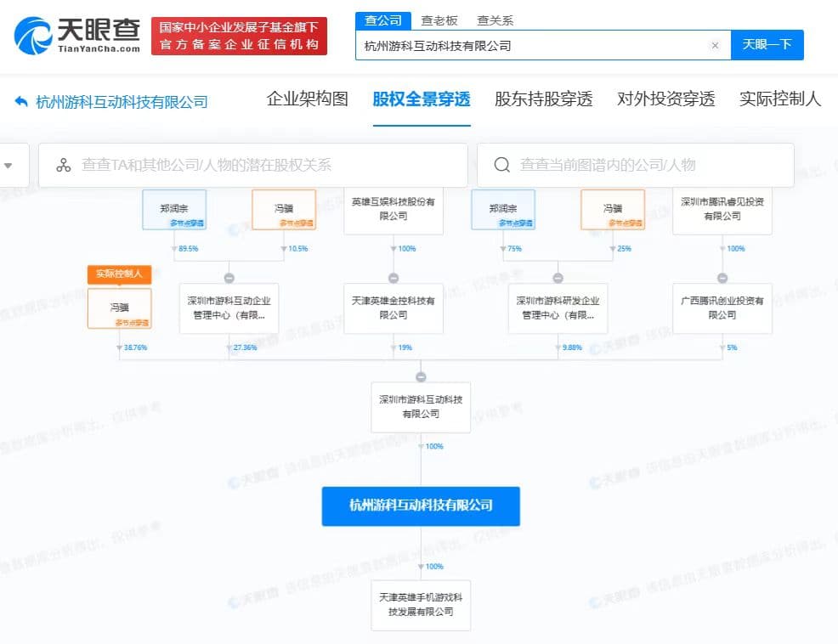The image size is (838, 644).
Task: Click the TianYanCha logo icon
Action: (32, 36)
